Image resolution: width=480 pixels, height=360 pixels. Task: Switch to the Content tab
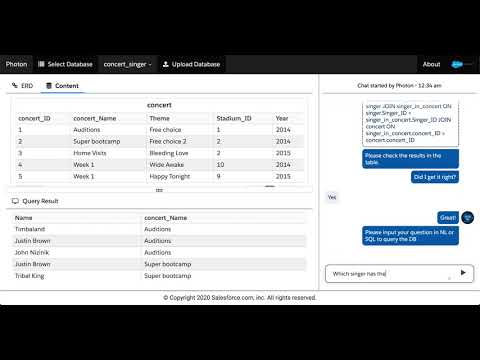pyautogui.click(x=62, y=86)
